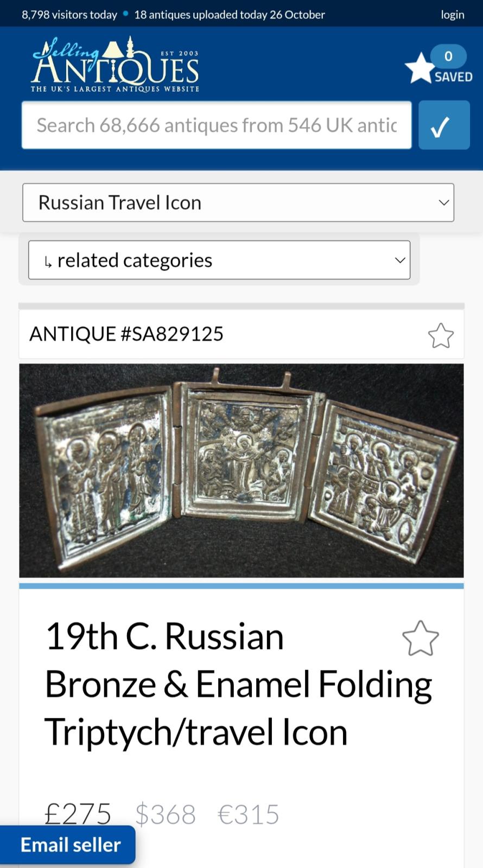The height and width of the screenshot is (868, 483).
Task: Select the $368 dollar price
Action: [166, 814]
